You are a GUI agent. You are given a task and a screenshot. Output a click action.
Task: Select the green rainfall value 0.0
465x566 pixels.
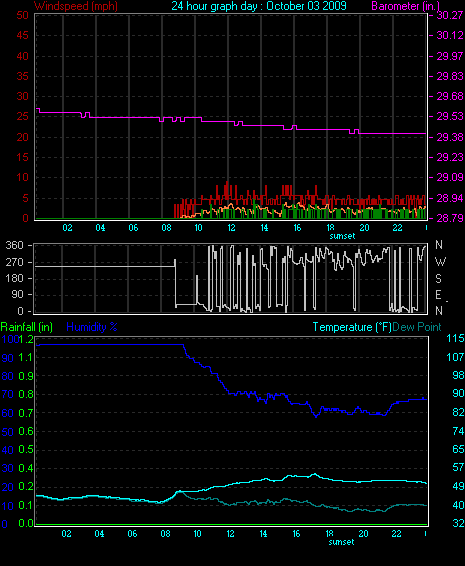click(x=26, y=523)
